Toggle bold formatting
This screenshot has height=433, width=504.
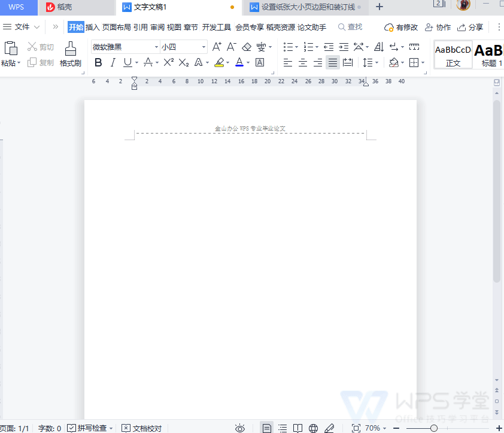coord(98,62)
